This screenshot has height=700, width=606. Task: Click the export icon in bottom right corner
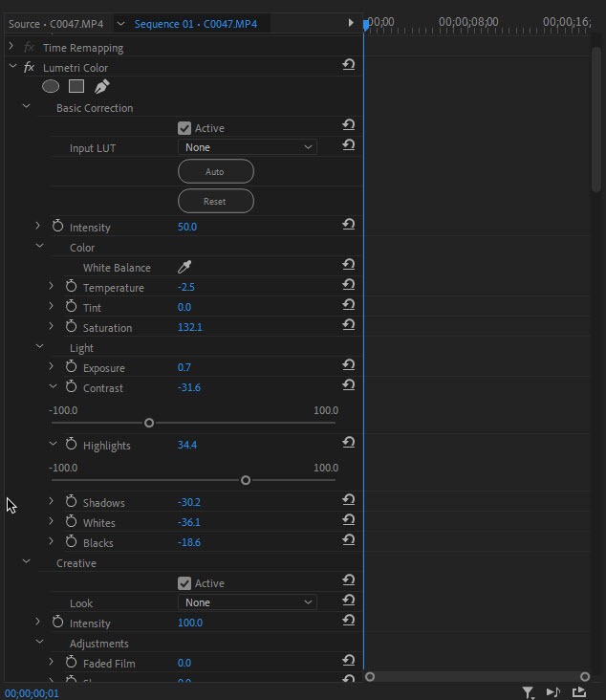[579, 692]
